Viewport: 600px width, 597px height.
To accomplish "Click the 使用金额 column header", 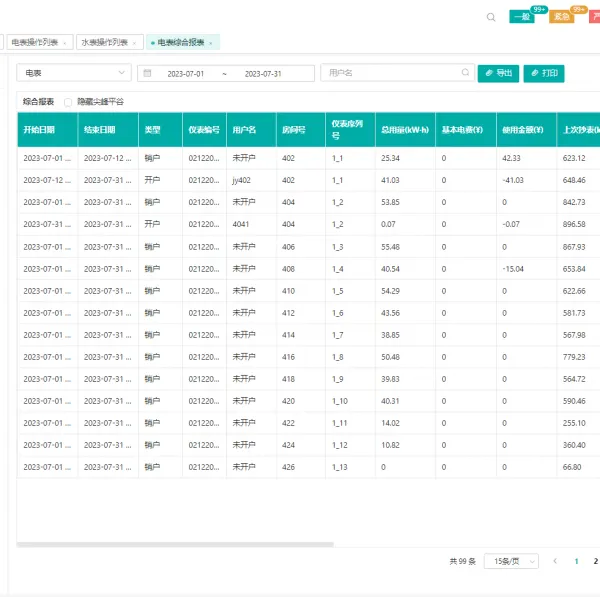I will tap(527, 130).
